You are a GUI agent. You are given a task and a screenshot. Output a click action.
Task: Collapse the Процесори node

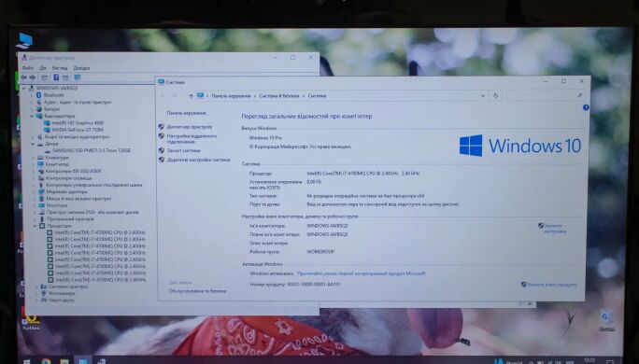click(35, 226)
